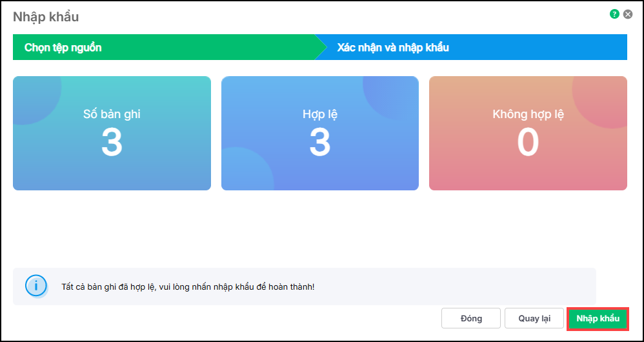Image resolution: width=644 pixels, height=342 pixels.
Task: Click the arrow divider between the two steps
Action: pyautogui.click(x=321, y=47)
